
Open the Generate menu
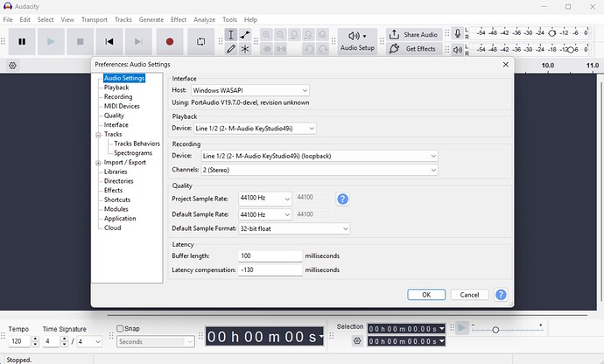(151, 19)
